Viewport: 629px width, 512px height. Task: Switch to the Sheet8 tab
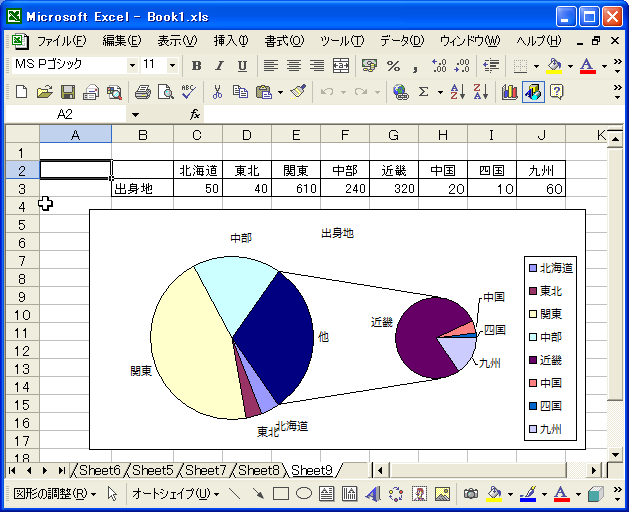pos(258,470)
